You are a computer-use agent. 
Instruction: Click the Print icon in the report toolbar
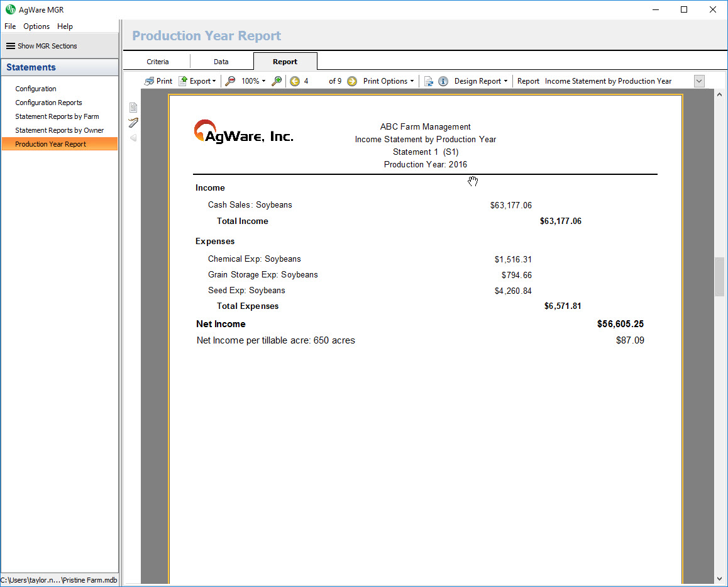click(x=150, y=81)
